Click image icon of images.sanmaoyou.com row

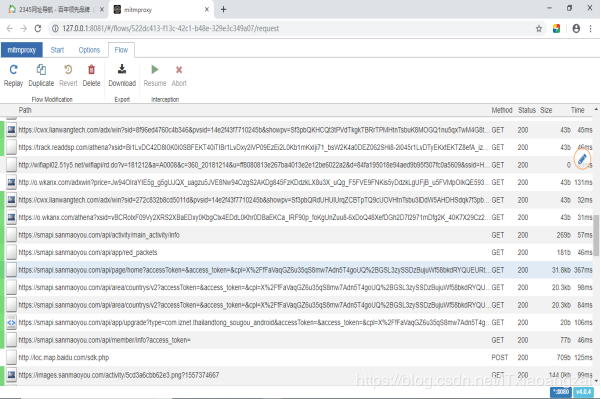point(11,375)
